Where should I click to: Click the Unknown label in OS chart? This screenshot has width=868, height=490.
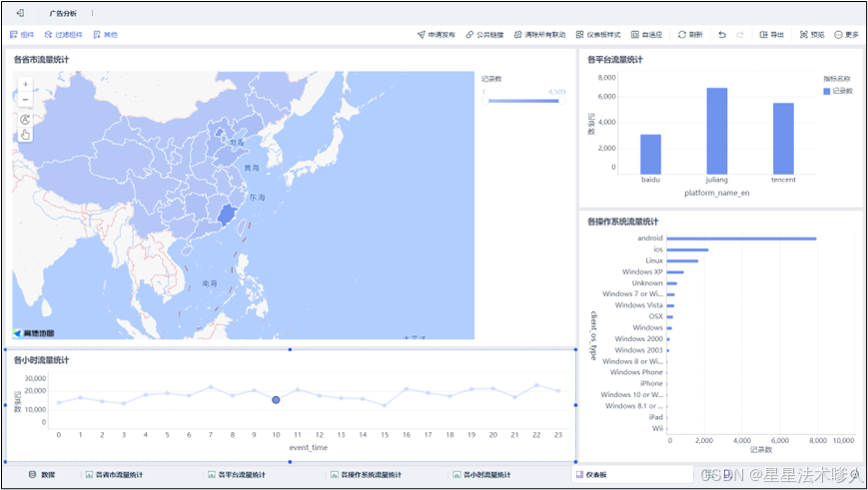coord(647,282)
